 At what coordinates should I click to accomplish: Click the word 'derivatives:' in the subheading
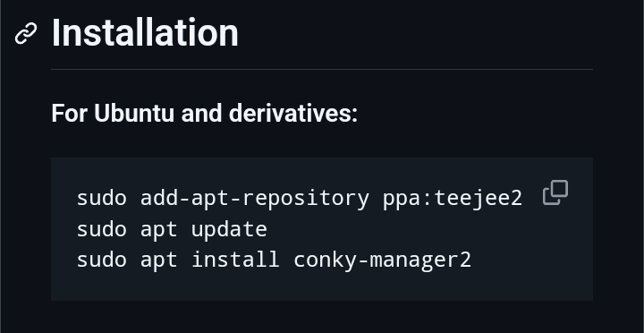[x=293, y=113]
